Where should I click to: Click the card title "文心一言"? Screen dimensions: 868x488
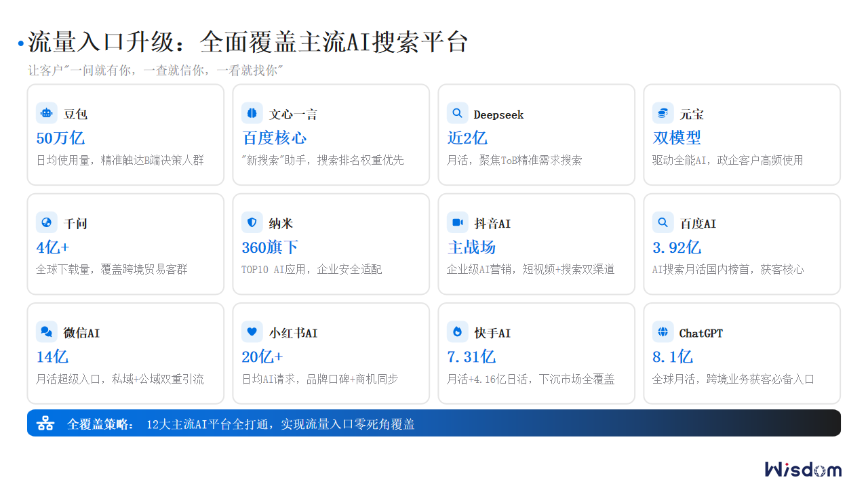click(293, 115)
